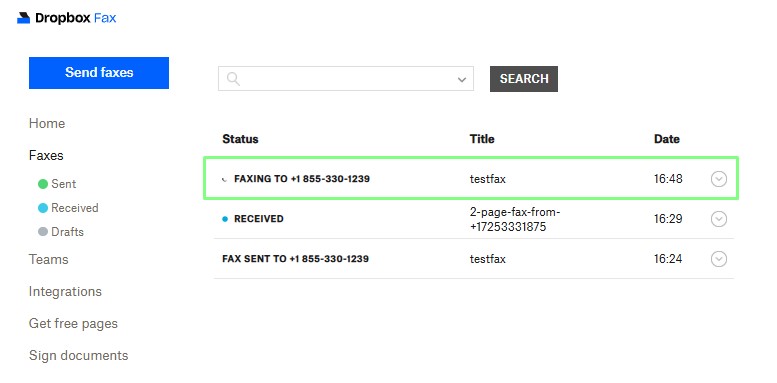
Task: Select Faxes in the sidebar
Action: pyautogui.click(x=46, y=156)
